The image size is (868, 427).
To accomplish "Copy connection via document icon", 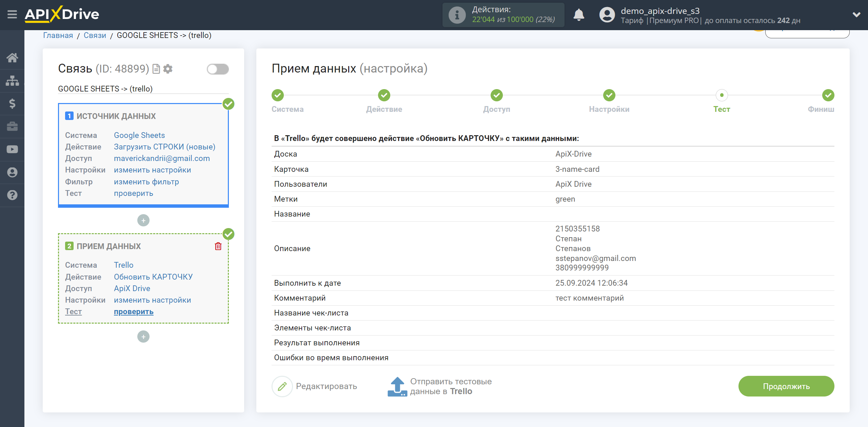I will (x=156, y=69).
